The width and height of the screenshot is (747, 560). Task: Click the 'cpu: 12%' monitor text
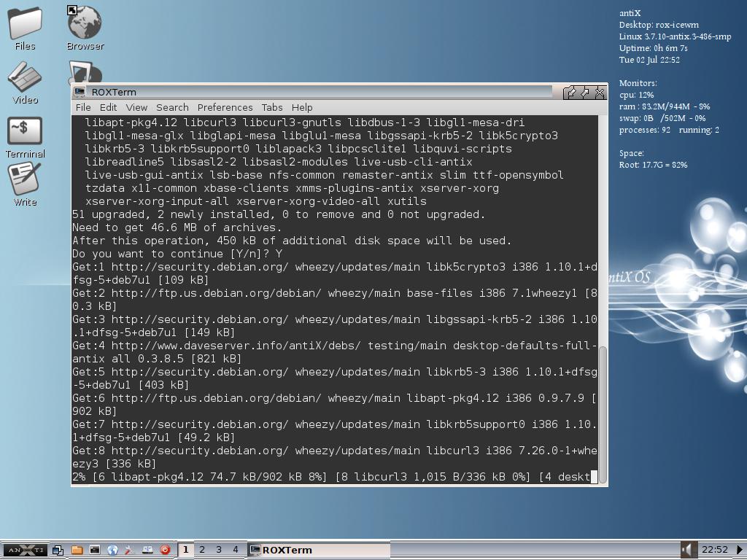point(636,95)
